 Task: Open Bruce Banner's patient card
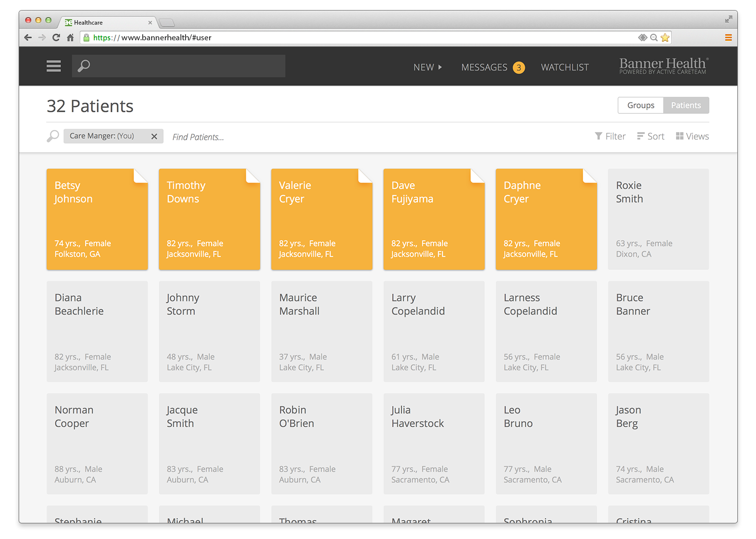(x=658, y=331)
